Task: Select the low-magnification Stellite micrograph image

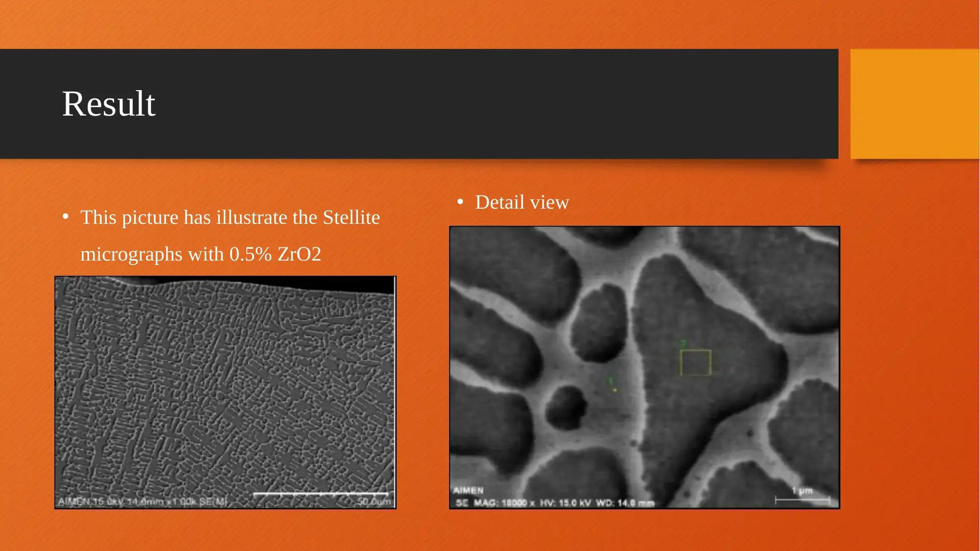Action: (225, 392)
